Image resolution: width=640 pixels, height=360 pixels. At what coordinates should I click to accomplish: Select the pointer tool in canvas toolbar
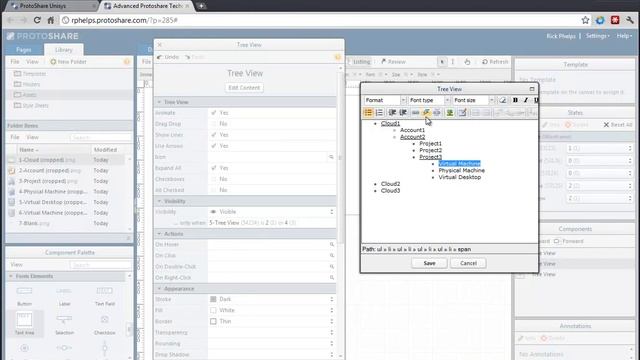(442, 62)
